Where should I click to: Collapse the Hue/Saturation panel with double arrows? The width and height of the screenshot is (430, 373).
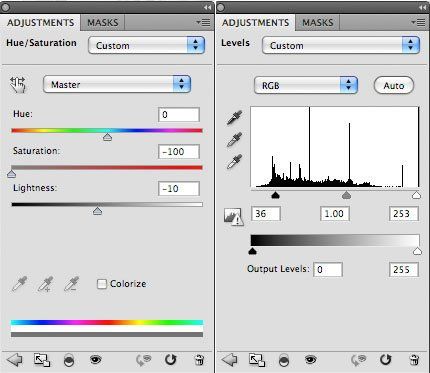207,7
